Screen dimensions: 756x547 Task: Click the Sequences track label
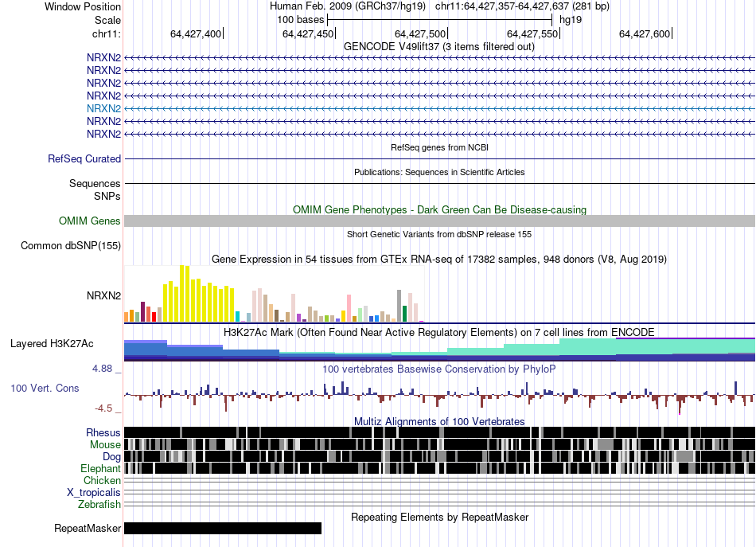(x=95, y=183)
